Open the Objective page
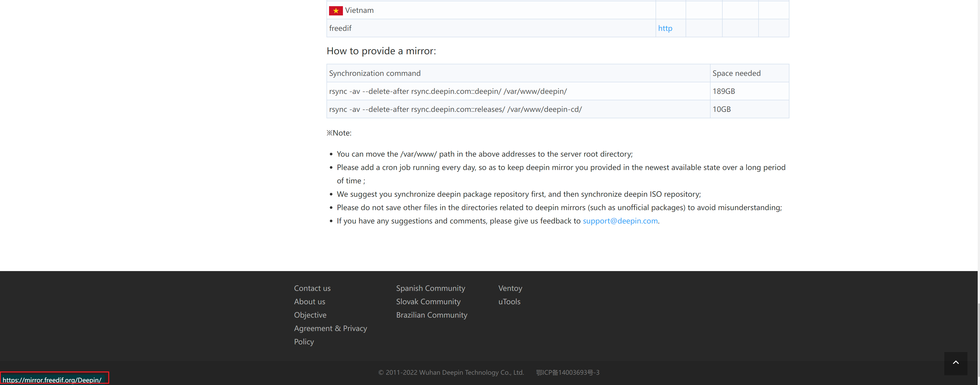The width and height of the screenshot is (980, 385). click(x=310, y=315)
